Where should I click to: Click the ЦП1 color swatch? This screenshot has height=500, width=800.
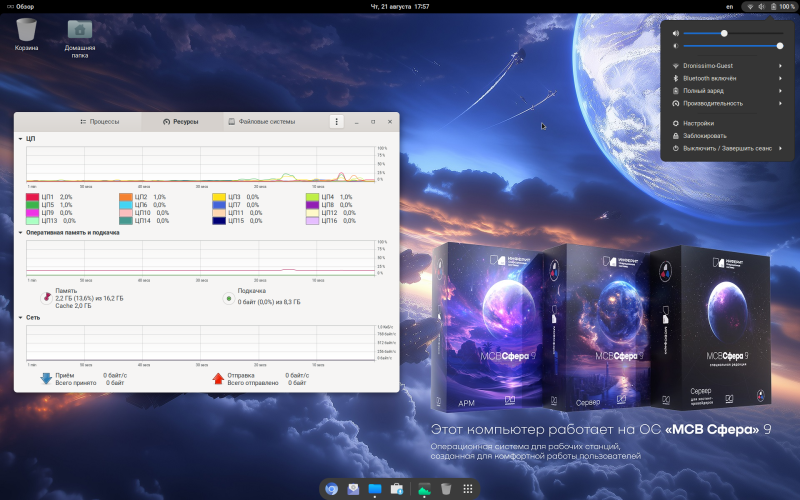(32, 197)
